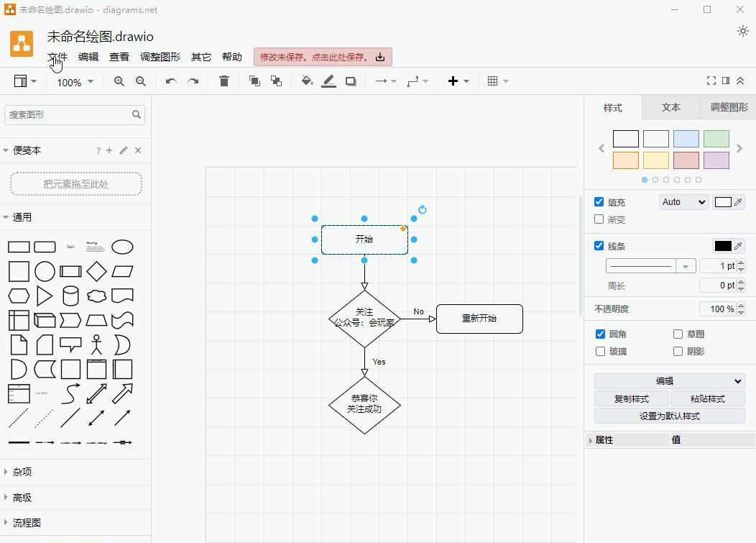The image size is (756, 543).
Task: Choose the light blue style swatch
Action: (x=686, y=139)
